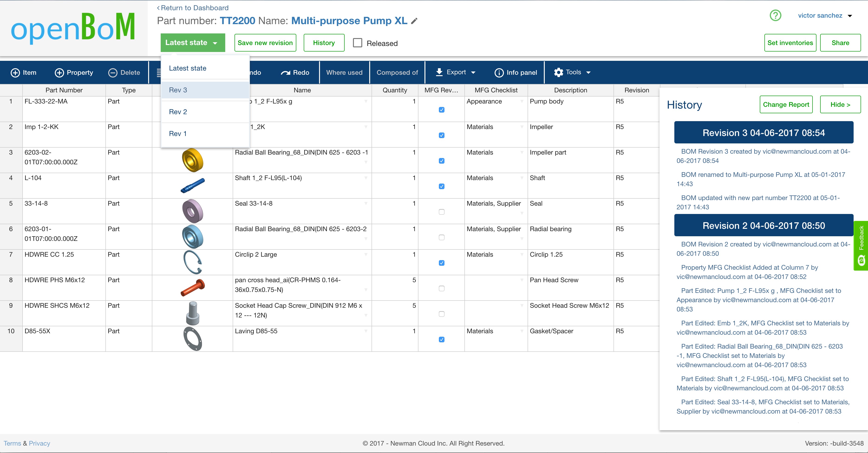
Task: Choose Rev 1 in the dropdown list
Action: (x=178, y=134)
